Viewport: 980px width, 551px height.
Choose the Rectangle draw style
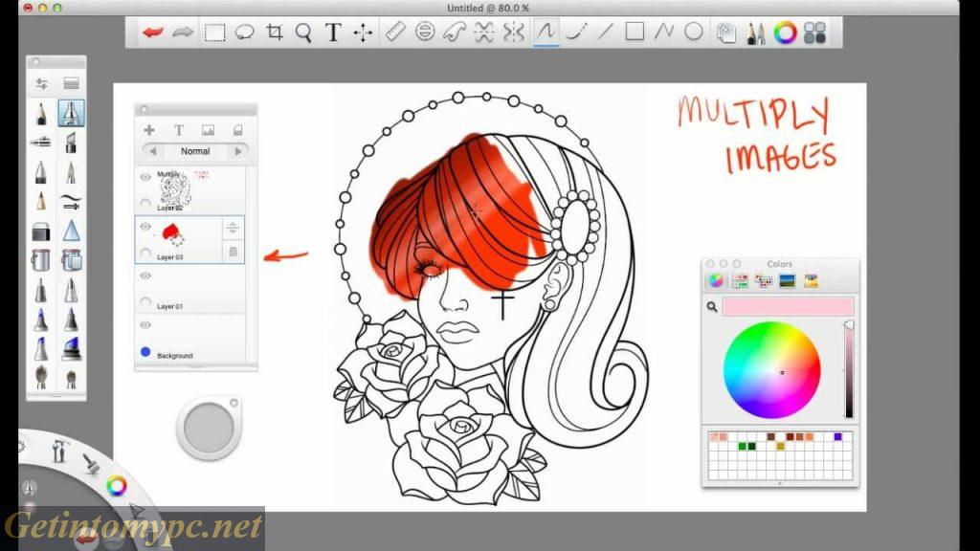pyautogui.click(x=635, y=32)
